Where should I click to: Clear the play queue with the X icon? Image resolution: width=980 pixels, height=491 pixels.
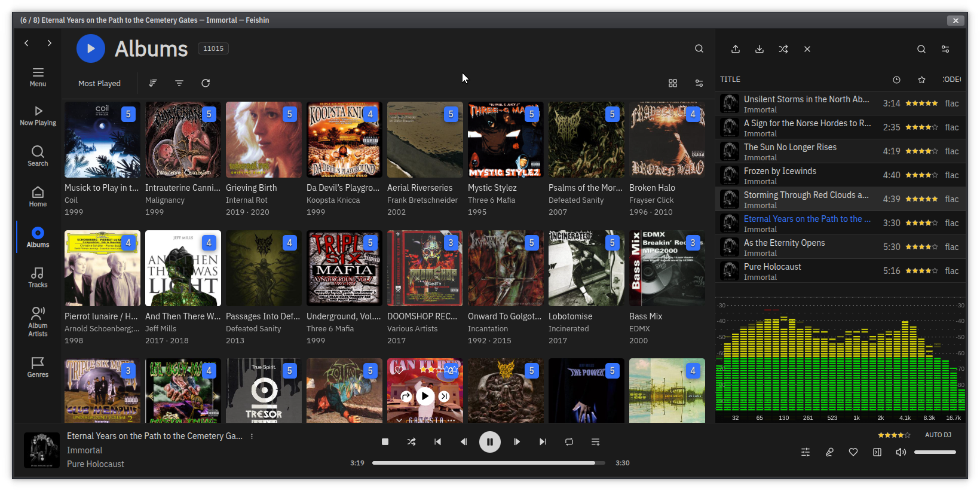807,49
